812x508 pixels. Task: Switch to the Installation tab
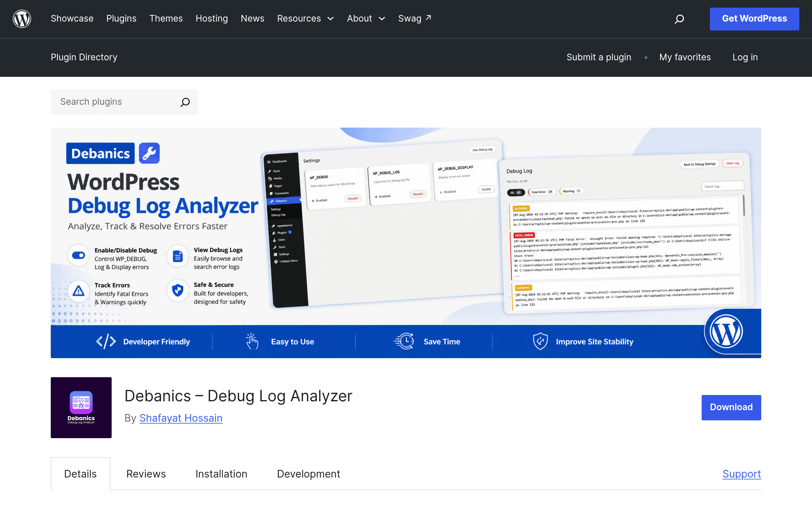[221, 474]
